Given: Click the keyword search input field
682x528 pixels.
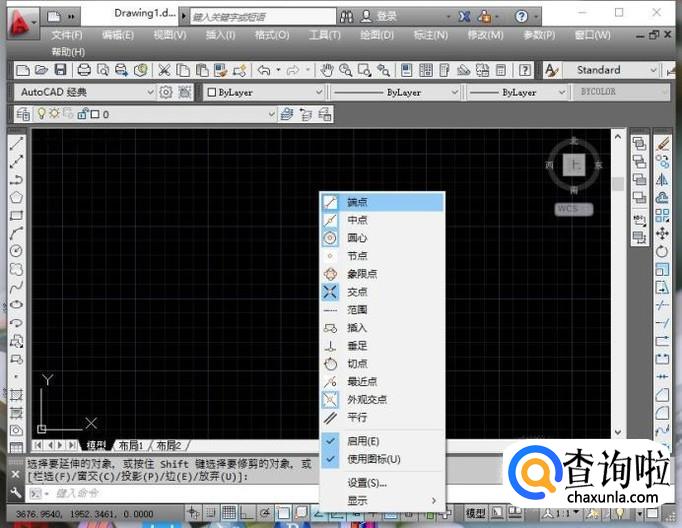Looking at the screenshot, I should (260, 17).
